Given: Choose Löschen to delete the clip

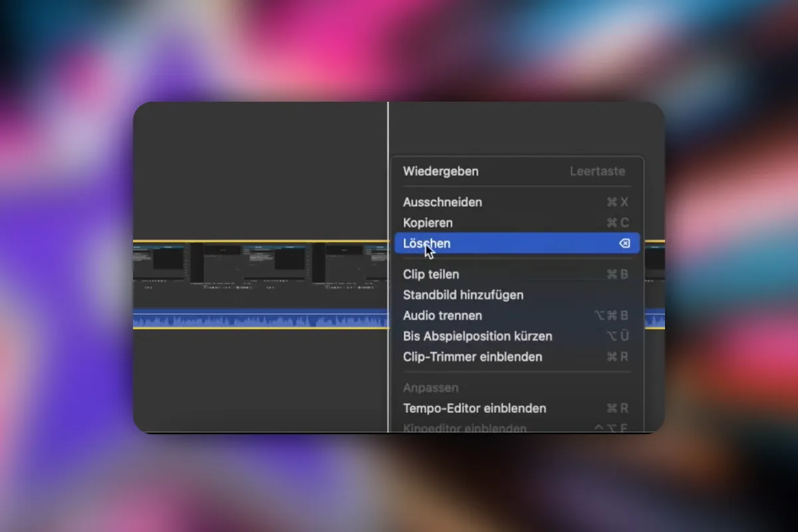Looking at the screenshot, I should [517, 243].
